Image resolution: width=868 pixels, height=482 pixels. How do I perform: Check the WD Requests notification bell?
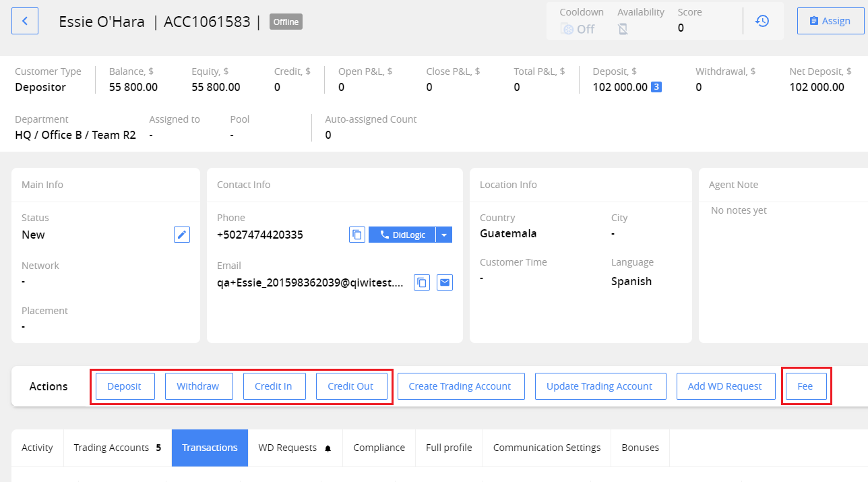pyautogui.click(x=328, y=447)
